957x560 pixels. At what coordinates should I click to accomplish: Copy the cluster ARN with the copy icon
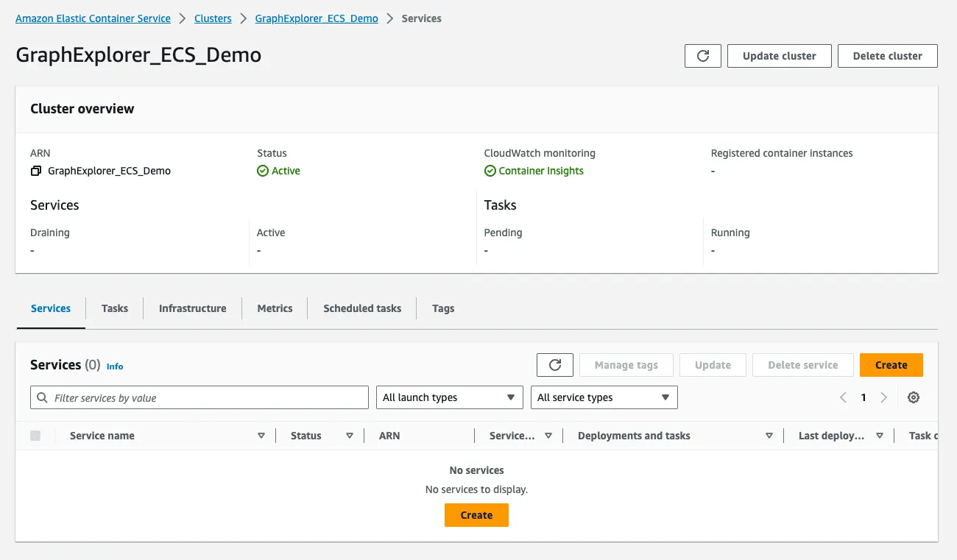pos(35,171)
